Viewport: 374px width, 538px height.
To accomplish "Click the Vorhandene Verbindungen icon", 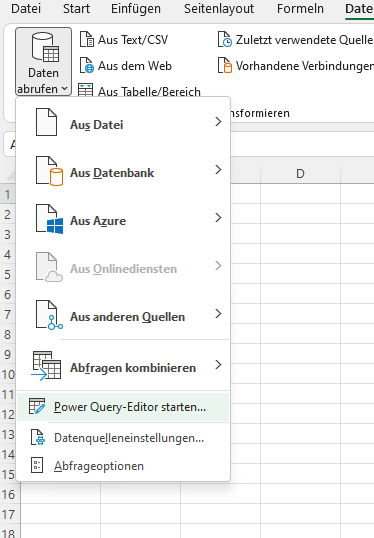I will [x=225, y=65].
